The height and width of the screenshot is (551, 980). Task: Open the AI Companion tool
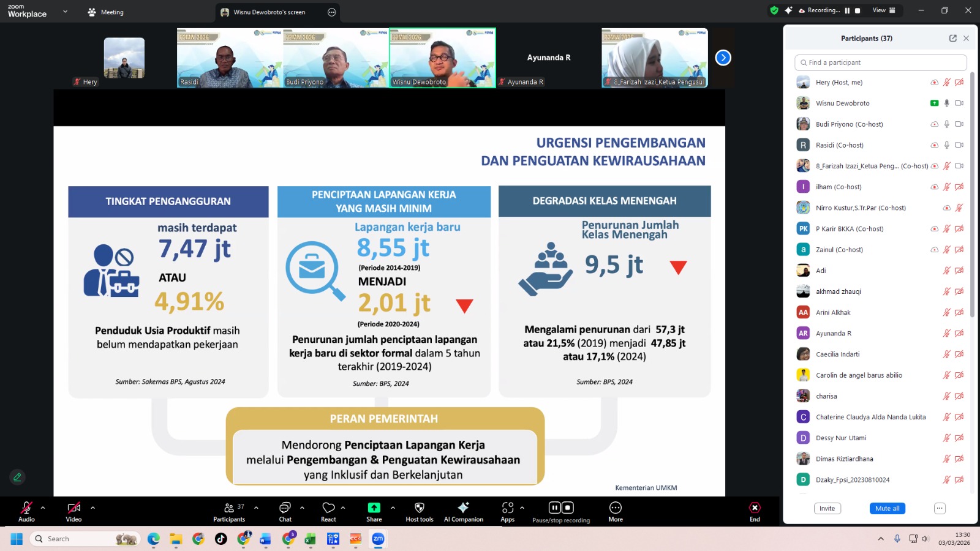(x=463, y=508)
